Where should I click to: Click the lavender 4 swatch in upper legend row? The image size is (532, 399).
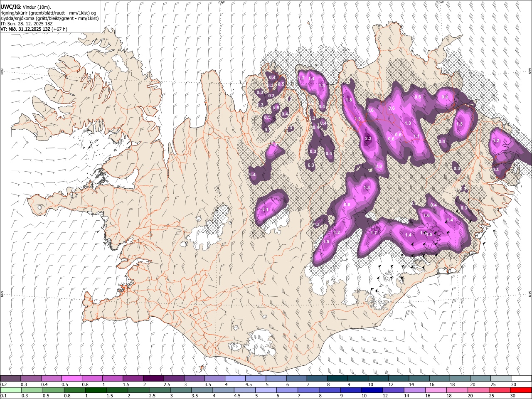pos(235,379)
